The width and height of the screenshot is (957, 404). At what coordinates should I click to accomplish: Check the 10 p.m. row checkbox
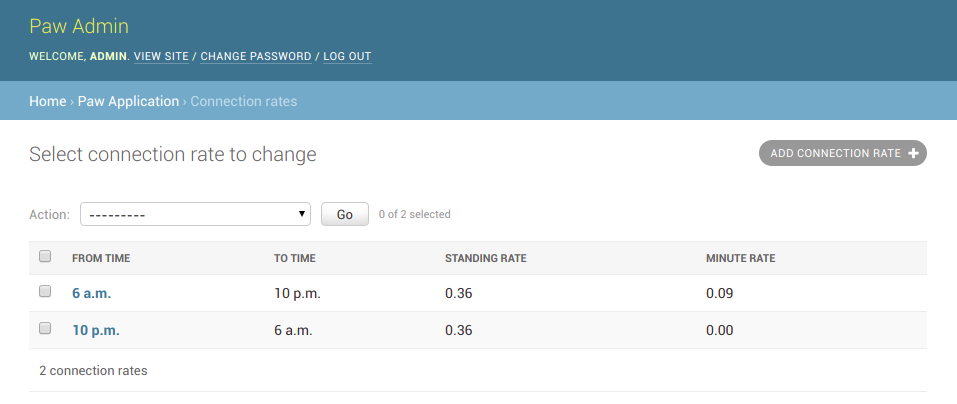click(45, 328)
